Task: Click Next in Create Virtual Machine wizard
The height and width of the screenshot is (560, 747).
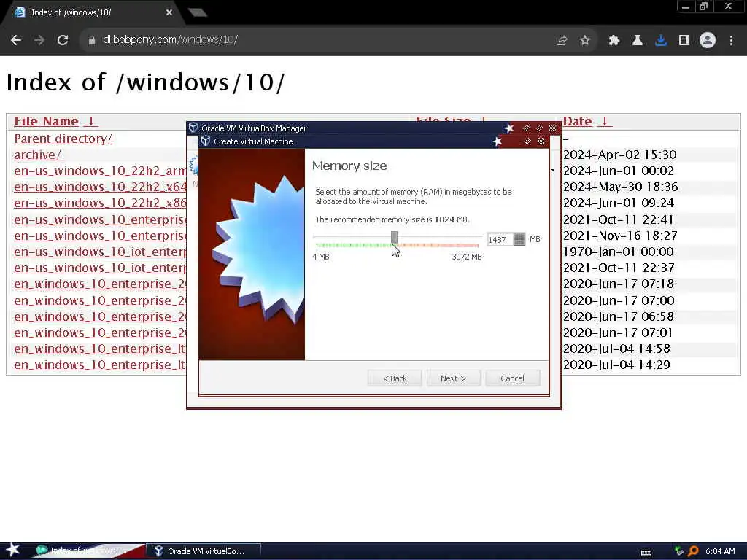Action: point(453,378)
